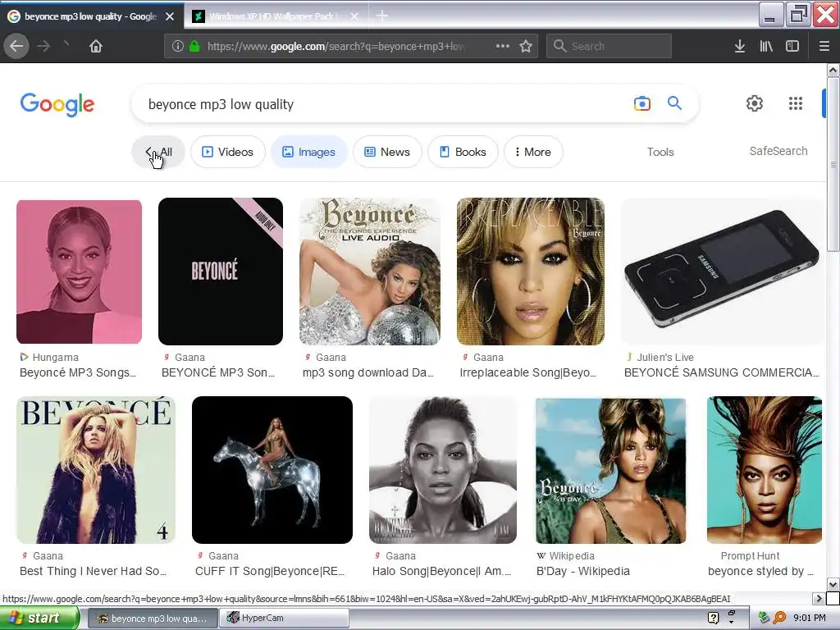Click the 9:01 PM taskbar clock
The height and width of the screenshot is (630, 840).
click(810, 618)
